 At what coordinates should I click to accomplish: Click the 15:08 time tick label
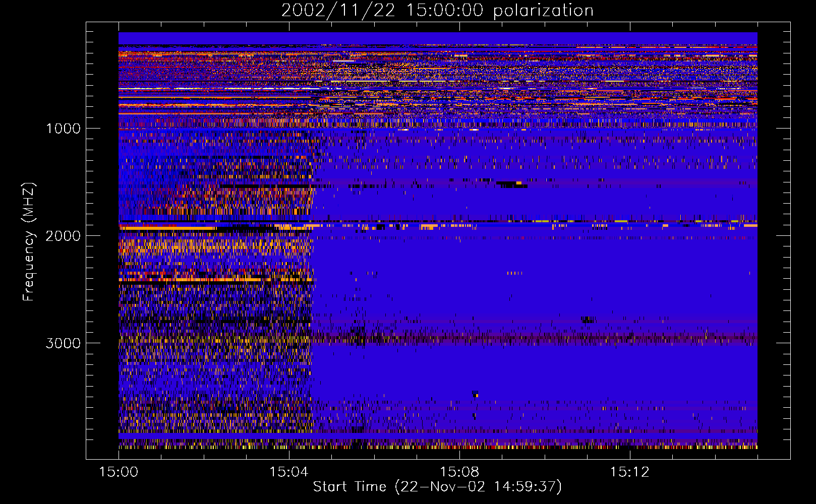pos(459,472)
